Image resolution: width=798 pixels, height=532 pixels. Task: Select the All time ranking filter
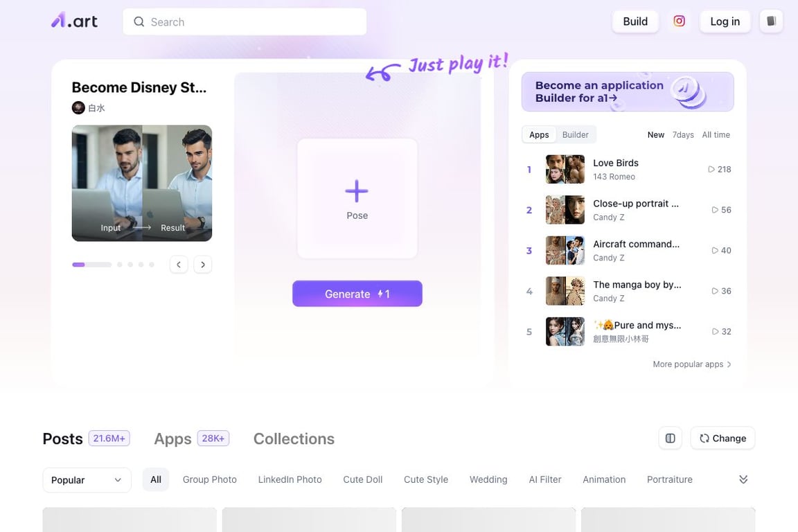tap(716, 135)
